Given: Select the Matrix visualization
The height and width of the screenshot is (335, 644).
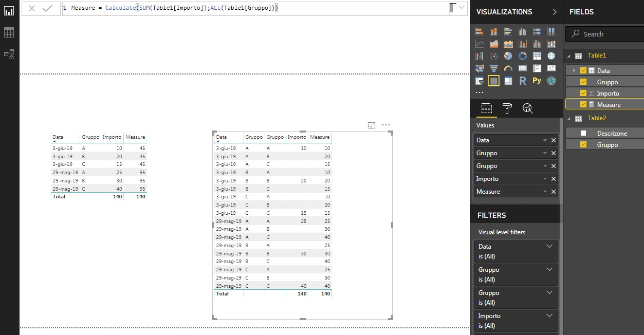Looking at the screenshot, I should click(508, 81).
